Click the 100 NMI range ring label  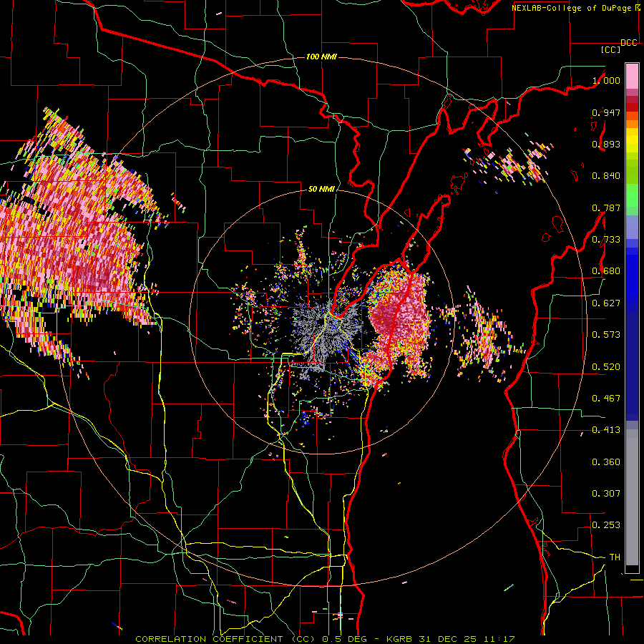[321, 57]
